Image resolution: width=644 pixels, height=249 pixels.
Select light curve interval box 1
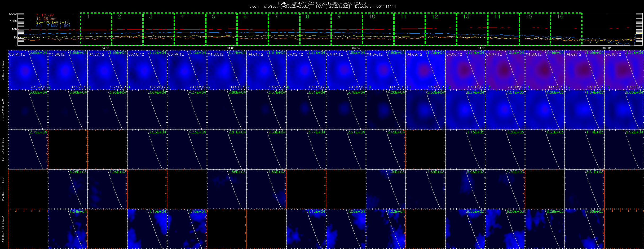point(96,29)
